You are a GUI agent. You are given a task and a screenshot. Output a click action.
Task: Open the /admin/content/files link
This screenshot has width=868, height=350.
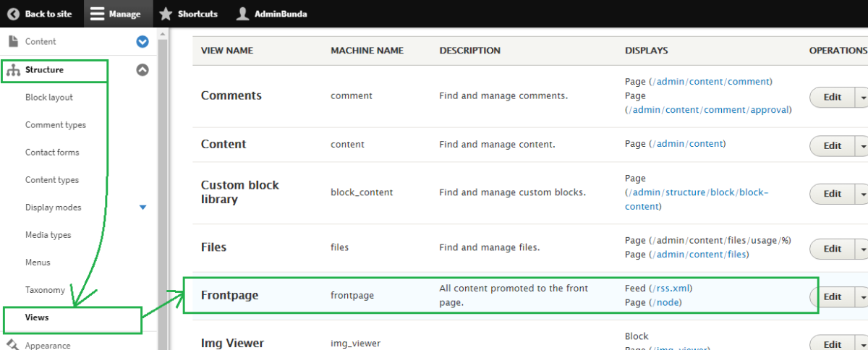[699, 255]
